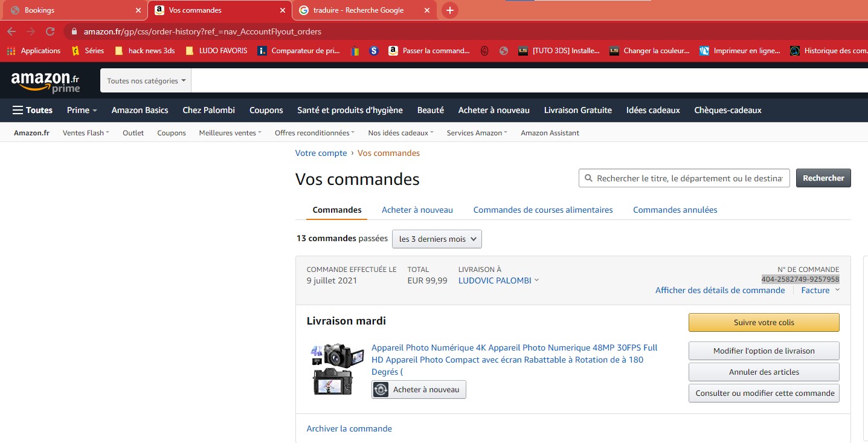Click Annuler des articles button
868x443 pixels.
point(764,372)
